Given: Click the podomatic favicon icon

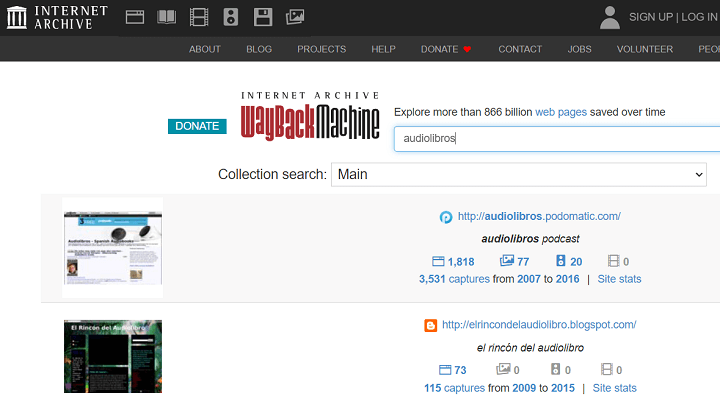Looking at the screenshot, I should click(446, 217).
